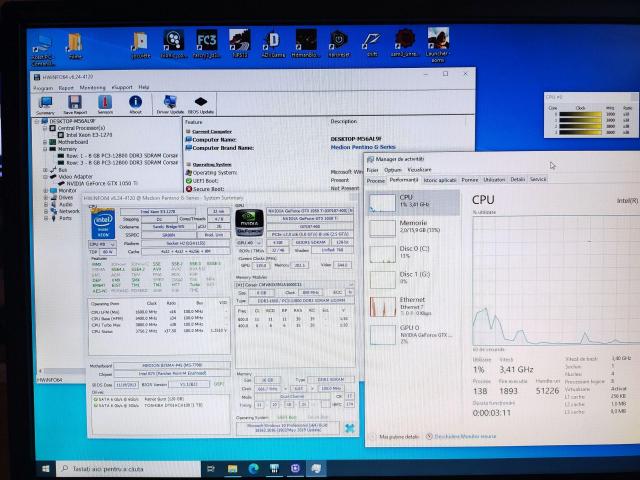Click the Mai puține detalii button
This screenshot has height=480, width=640.
(x=395, y=437)
